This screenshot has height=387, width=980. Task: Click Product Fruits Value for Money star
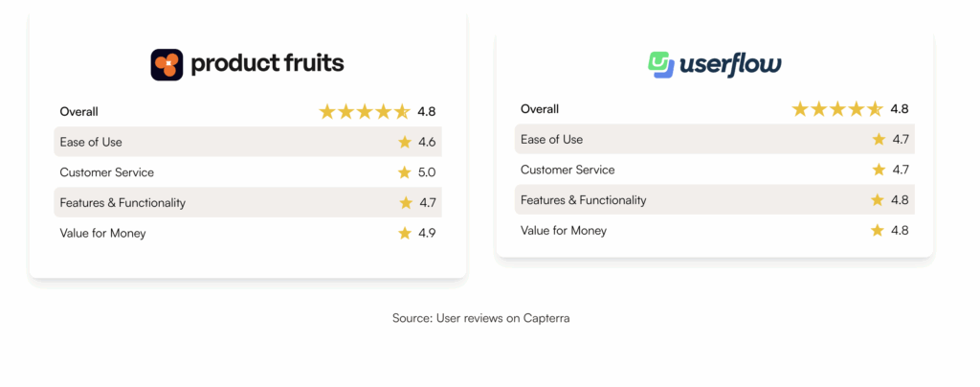click(405, 233)
